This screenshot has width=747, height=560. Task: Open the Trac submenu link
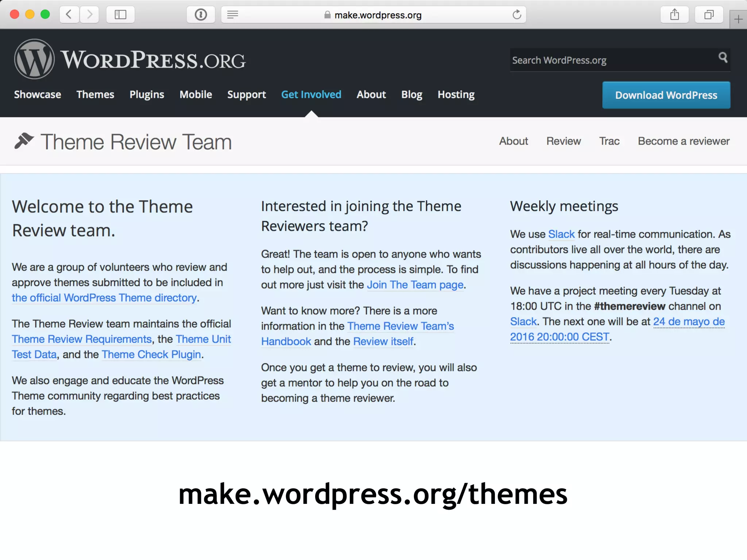pos(609,141)
